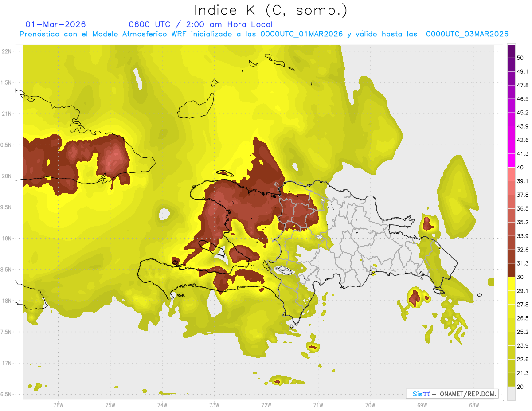Click the longitude label '71W'
The width and height of the screenshot is (532, 411).
318,405
